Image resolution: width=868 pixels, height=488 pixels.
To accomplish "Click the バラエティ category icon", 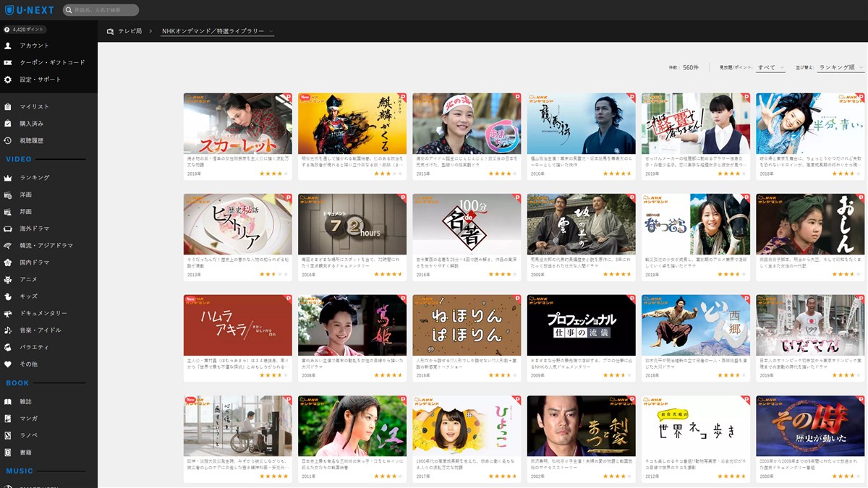I will click(x=8, y=347).
